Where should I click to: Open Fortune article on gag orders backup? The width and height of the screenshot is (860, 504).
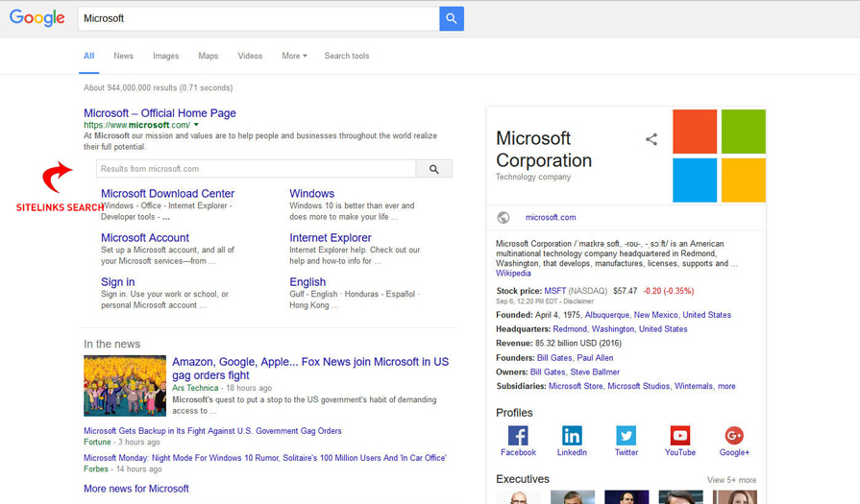[212, 431]
